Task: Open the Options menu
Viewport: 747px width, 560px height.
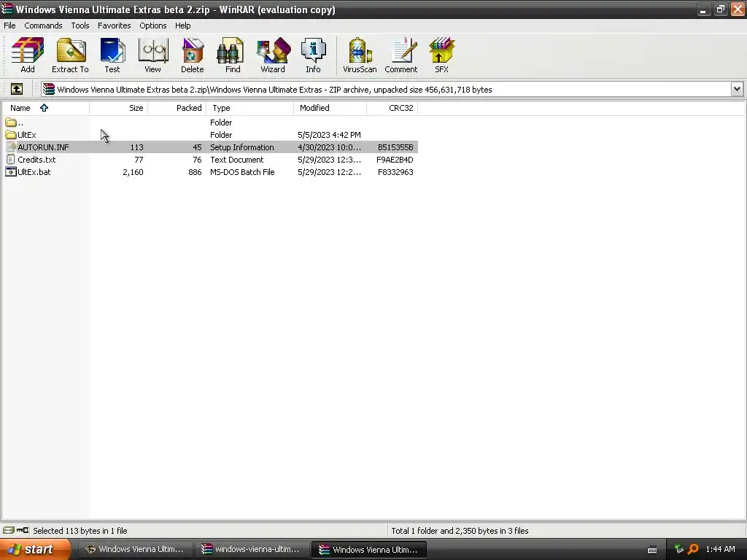Action: (x=153, y=26)
